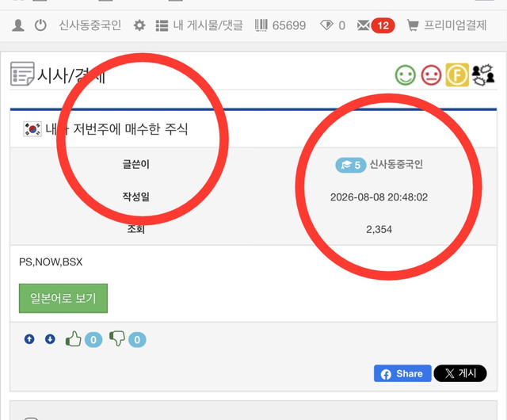Click the Korean flag icon

pyautogui.click(x=32, y=129)
